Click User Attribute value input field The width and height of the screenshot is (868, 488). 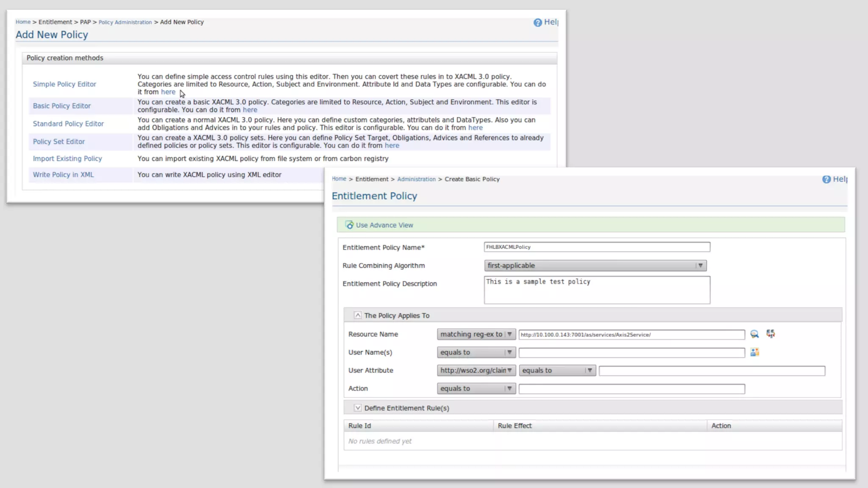[x=712, y=371]
